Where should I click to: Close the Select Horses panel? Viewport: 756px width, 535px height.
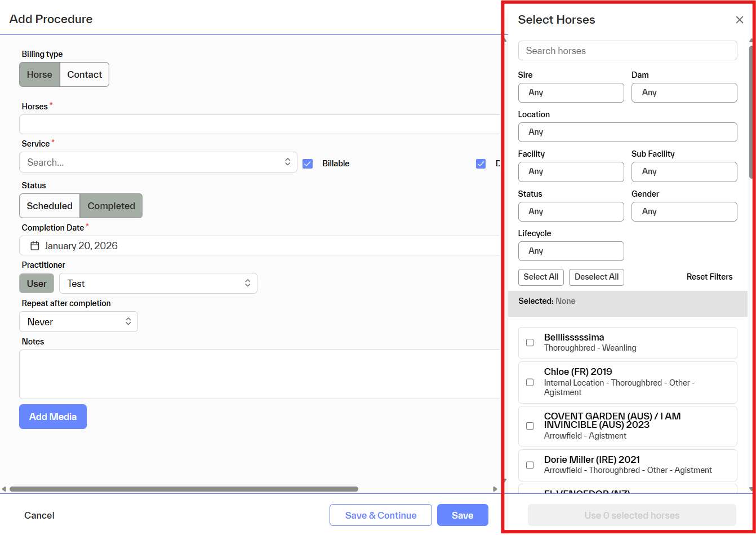coord(739,20)
